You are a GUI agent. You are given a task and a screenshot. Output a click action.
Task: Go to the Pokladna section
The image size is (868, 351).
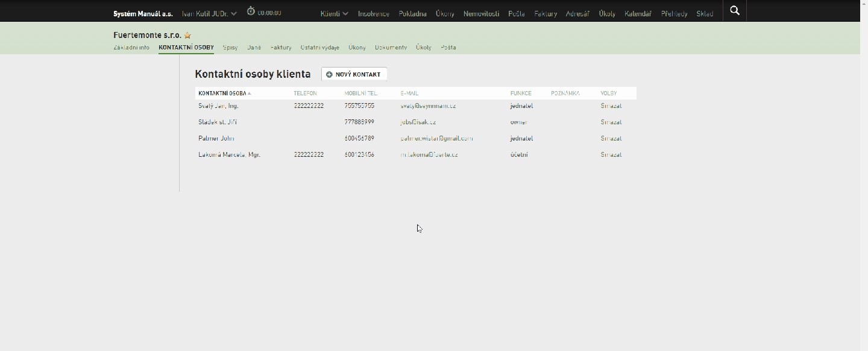click(x=413, y=13)
